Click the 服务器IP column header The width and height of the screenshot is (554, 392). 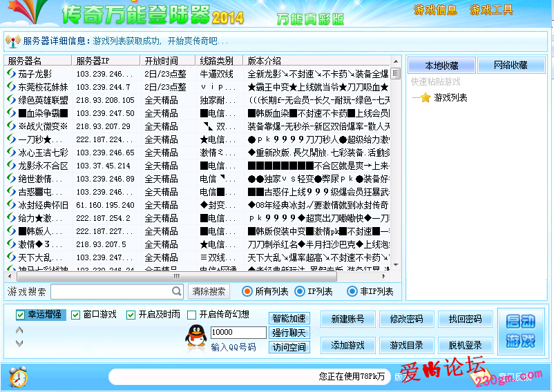coord(106,61)
